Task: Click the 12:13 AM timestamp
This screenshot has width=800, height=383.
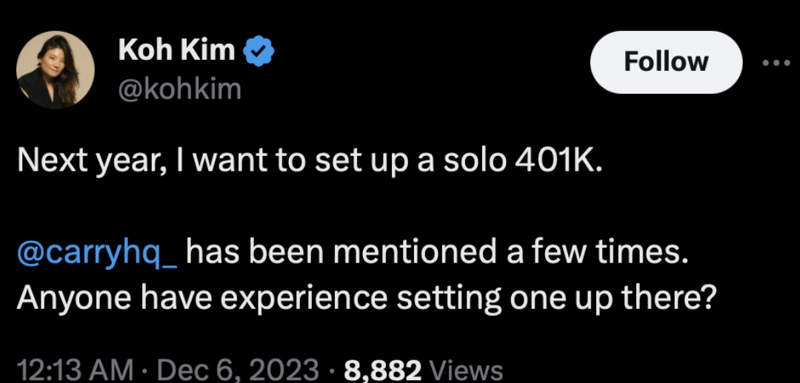Action: pos(75,369)
